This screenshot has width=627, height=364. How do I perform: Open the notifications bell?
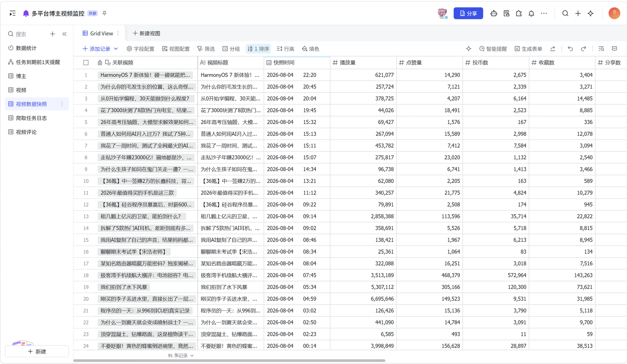[531, 13]
